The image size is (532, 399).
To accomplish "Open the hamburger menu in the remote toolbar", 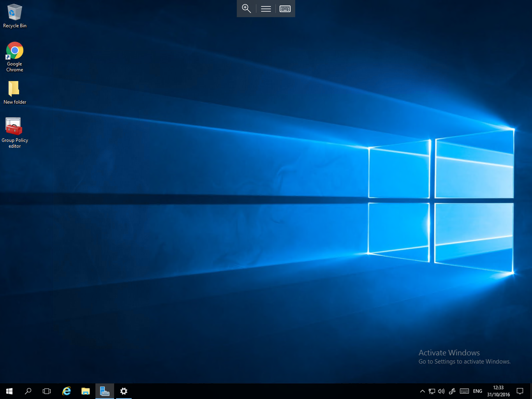I will click(266, 9).
